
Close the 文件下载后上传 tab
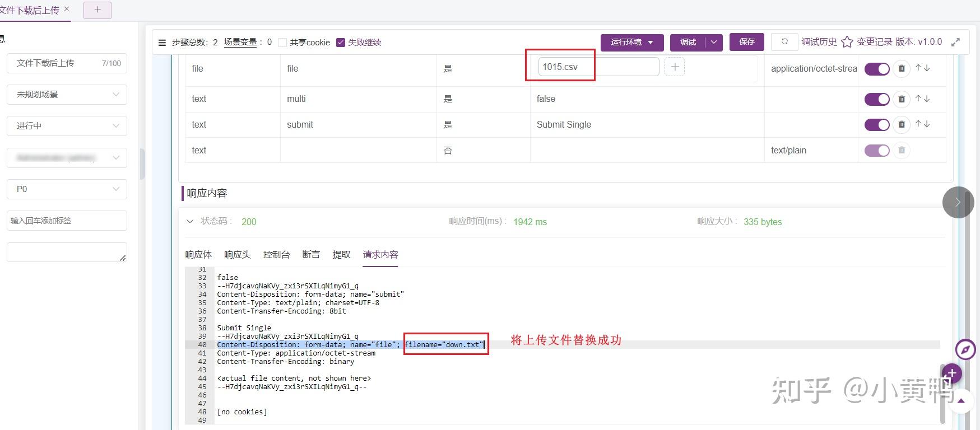tap(67, 9)
